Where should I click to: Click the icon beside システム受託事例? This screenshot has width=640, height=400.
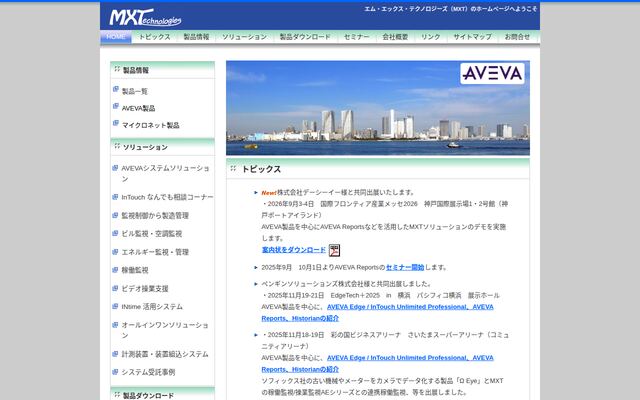click(115, 371)
